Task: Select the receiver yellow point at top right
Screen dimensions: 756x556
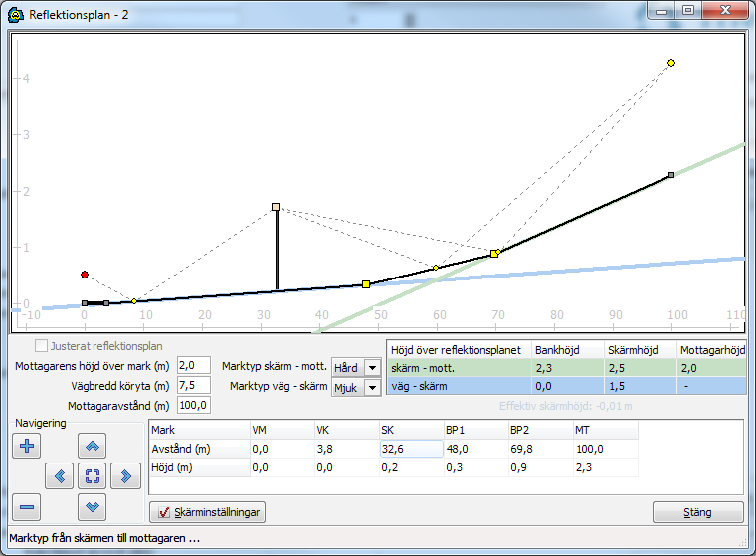Action: click(671, 63)
